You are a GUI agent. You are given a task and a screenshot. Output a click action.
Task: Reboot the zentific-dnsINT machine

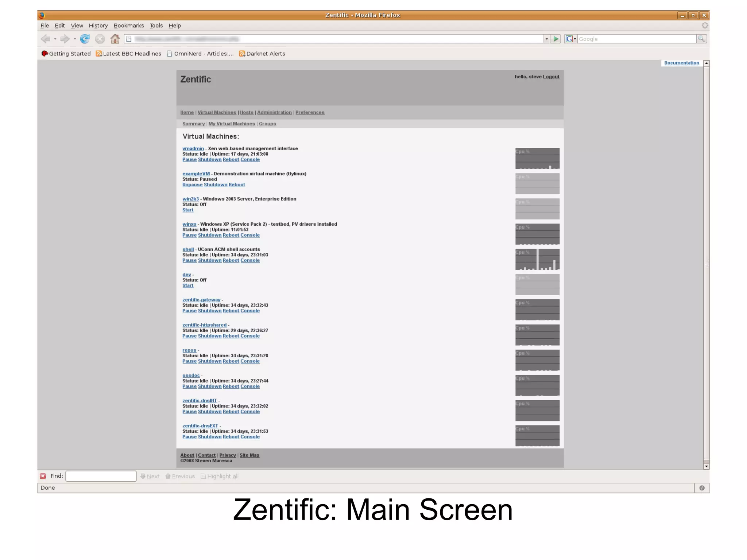click(231, 411)
